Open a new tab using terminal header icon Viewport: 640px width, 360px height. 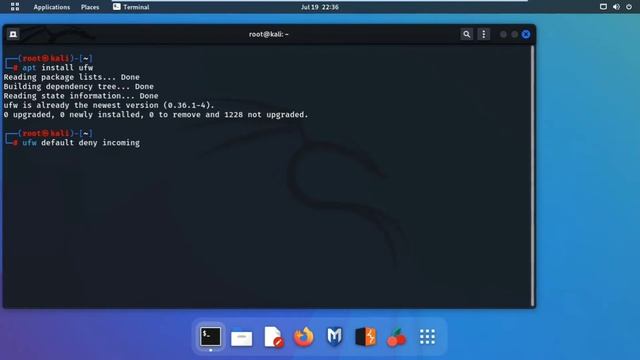pyautogui.click(x=13, y=34)
